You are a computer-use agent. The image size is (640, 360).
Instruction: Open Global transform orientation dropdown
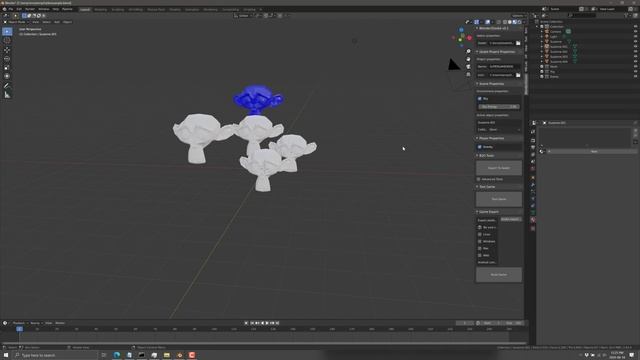[x=243, y=16]
